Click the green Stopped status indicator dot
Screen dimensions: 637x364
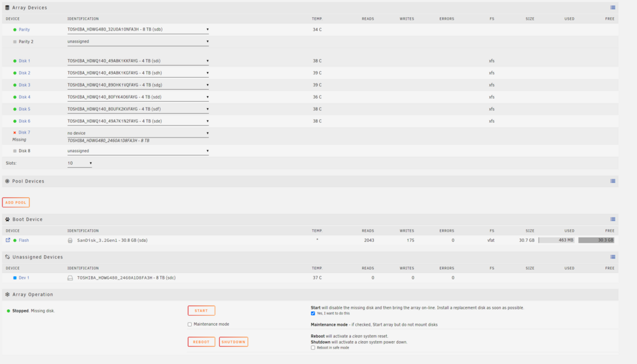coord(8,311)
